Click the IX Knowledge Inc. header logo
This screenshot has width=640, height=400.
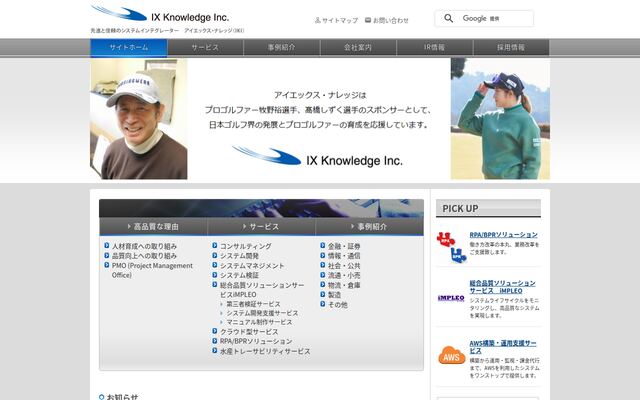(160, 14)
